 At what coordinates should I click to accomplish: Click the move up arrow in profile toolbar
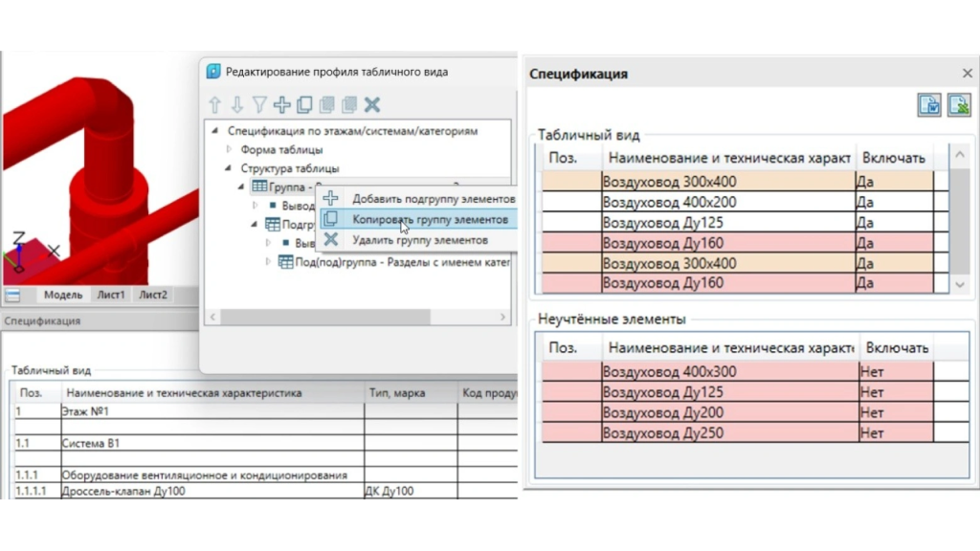coord(215,105)
